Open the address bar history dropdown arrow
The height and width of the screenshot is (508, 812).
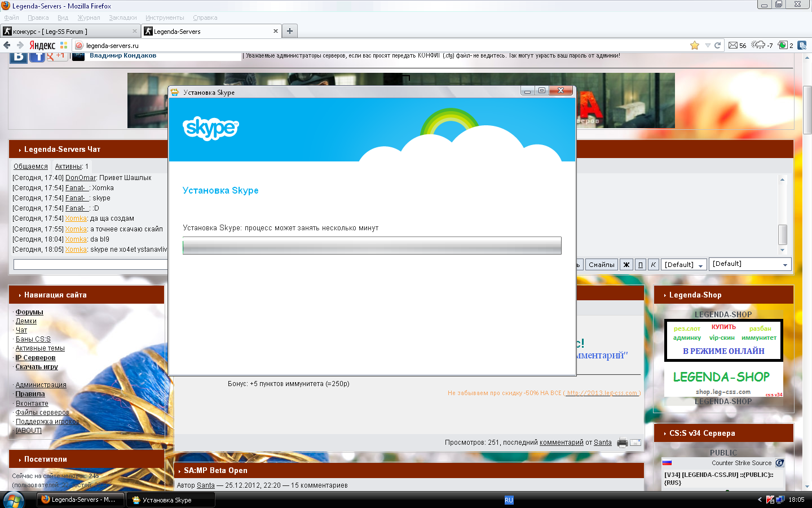coord(707,45)
